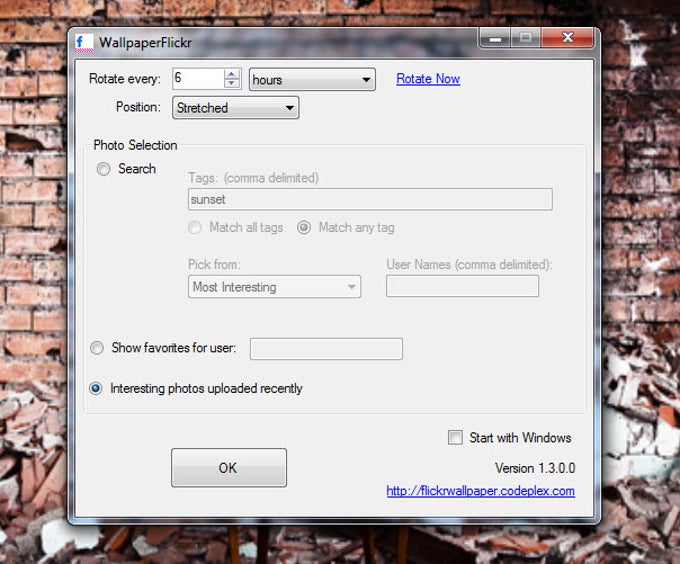Click the OK button

(229, 468)
